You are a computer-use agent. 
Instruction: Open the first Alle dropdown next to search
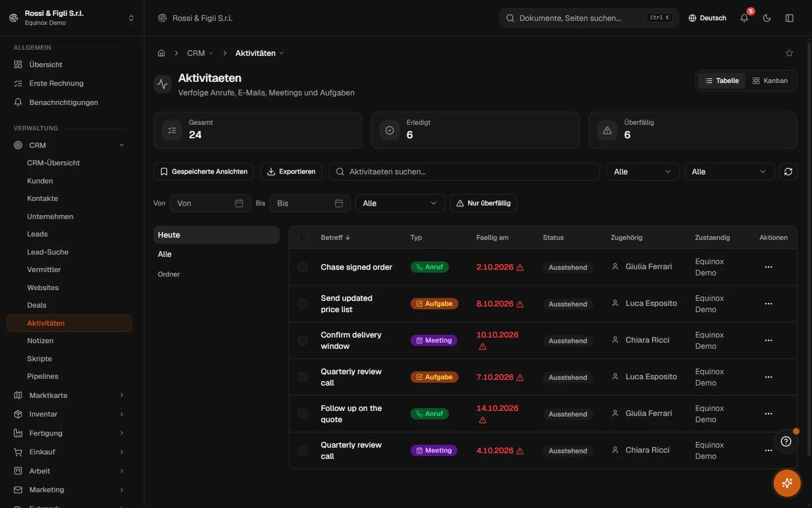[643, 172]
